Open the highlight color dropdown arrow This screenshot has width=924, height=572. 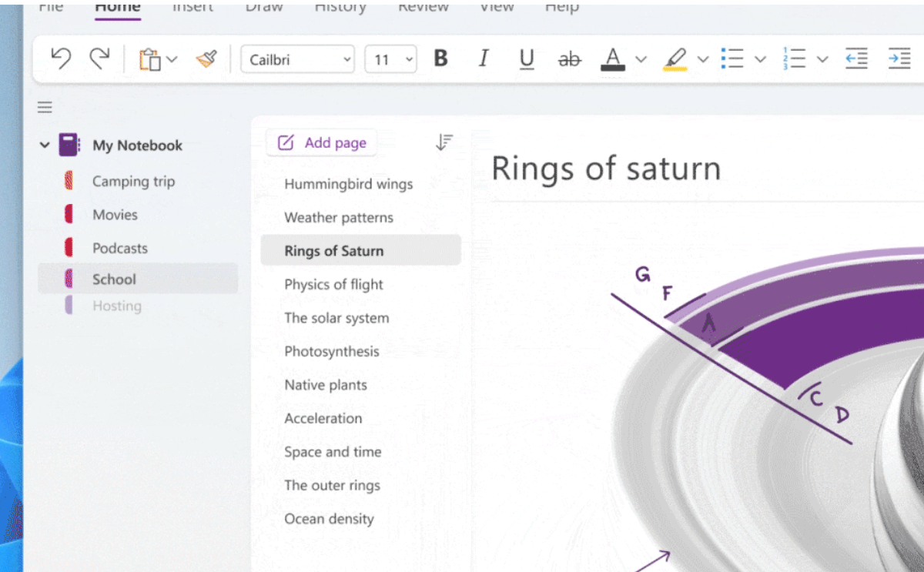click(x=703, y=59)
